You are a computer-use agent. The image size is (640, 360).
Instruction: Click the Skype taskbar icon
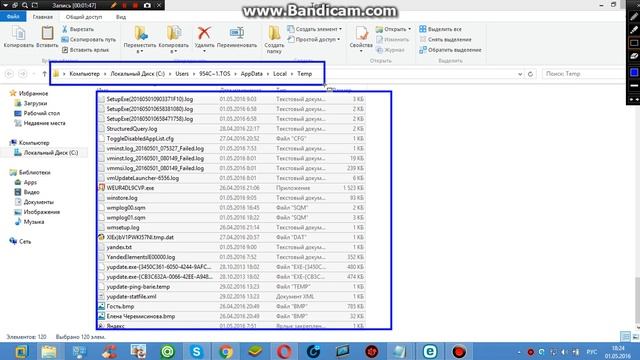click(196, 351)
